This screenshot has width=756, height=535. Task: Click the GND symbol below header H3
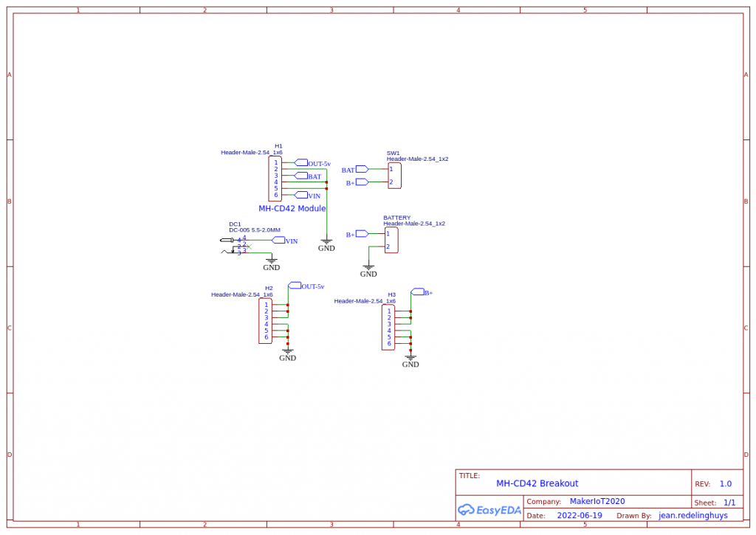[x=410, y=361]
